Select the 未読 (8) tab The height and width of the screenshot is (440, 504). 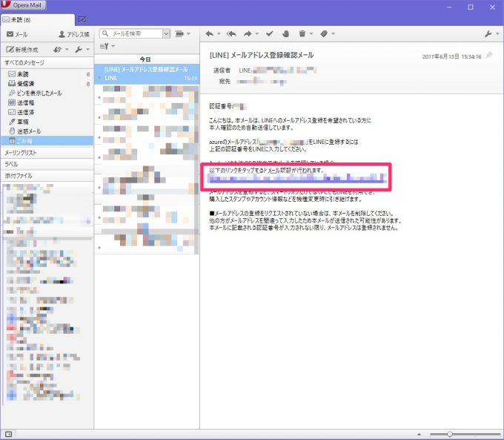coord(37,20)
